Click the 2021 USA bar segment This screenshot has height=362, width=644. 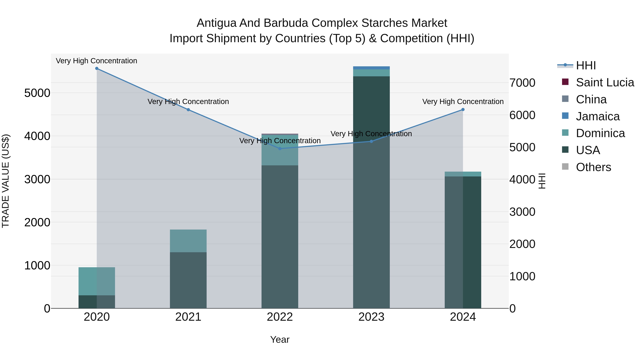pos(188,280)
